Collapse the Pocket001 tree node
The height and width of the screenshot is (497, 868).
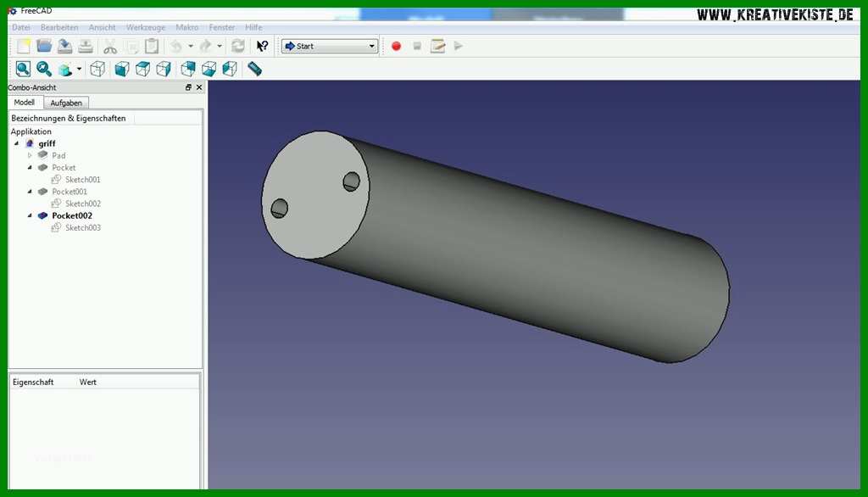tap(30, 192)
